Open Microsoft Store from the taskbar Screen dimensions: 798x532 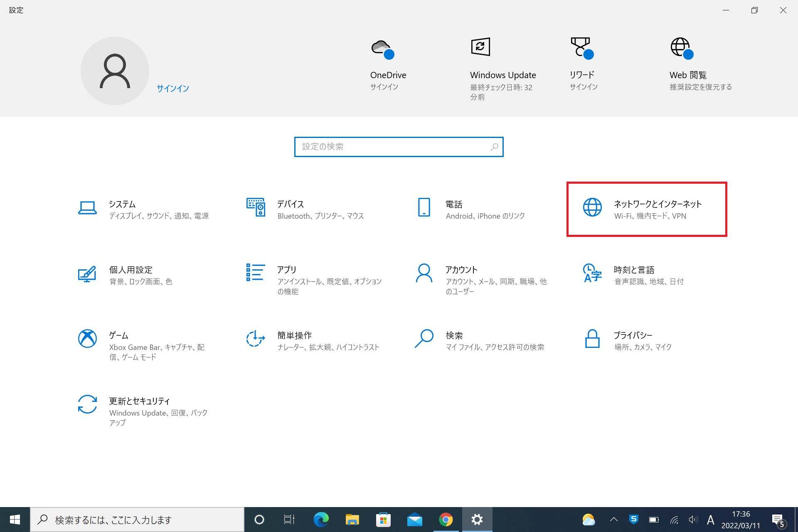(x=383, y=520)
